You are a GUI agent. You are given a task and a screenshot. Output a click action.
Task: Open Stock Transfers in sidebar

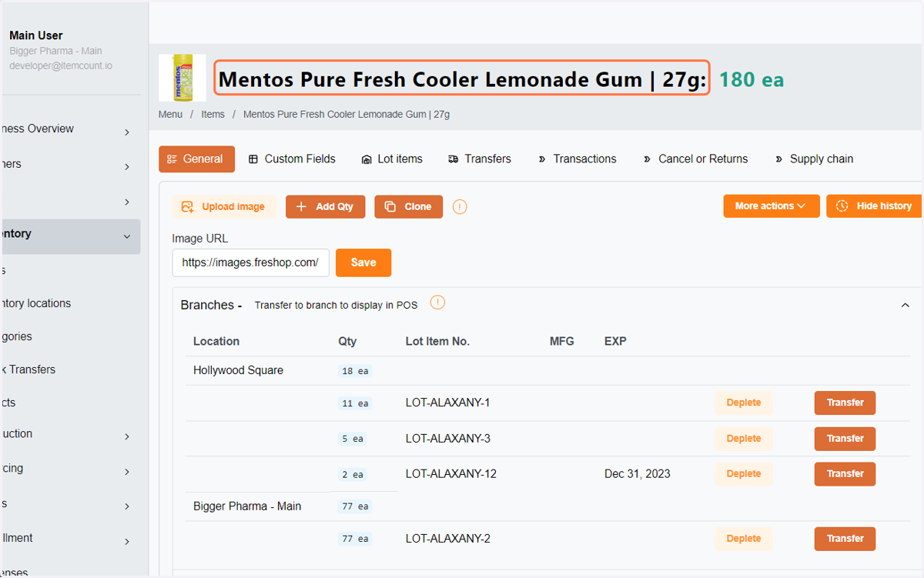point(28,369)
